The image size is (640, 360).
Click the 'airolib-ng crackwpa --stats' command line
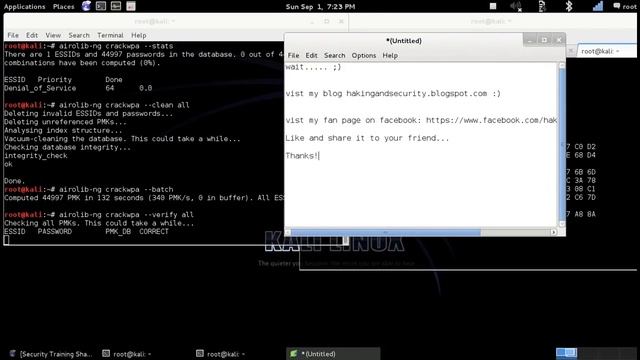coord(116,46)
